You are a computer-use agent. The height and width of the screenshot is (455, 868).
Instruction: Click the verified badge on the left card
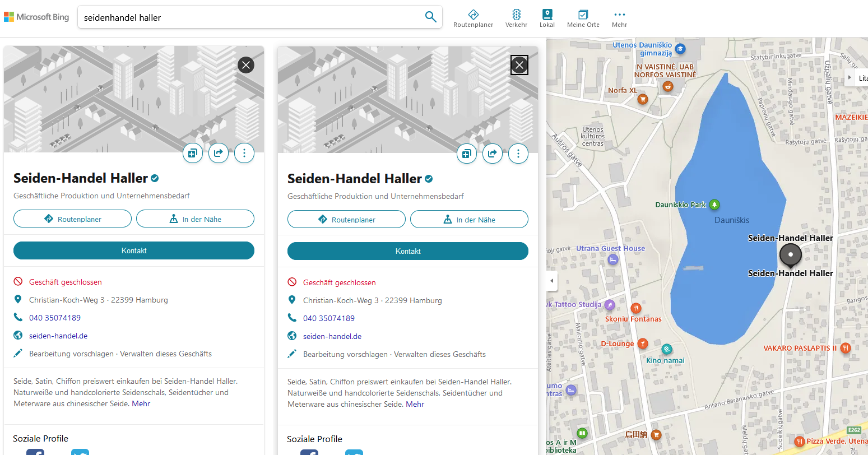[155, 178]
